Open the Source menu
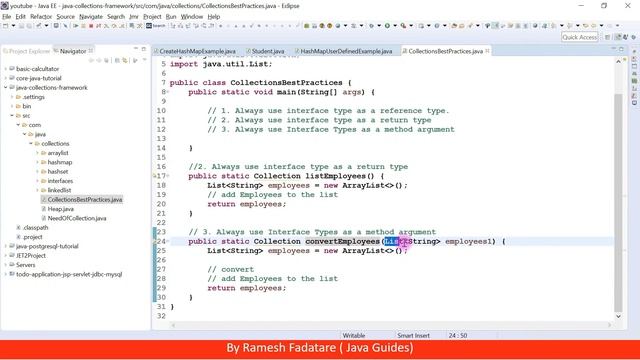Viewport: 640px width, 360px height. [x=65, y=17]
